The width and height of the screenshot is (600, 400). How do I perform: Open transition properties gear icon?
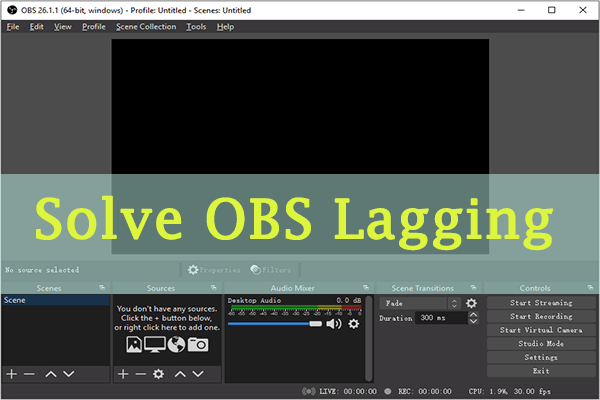[471, 303]
